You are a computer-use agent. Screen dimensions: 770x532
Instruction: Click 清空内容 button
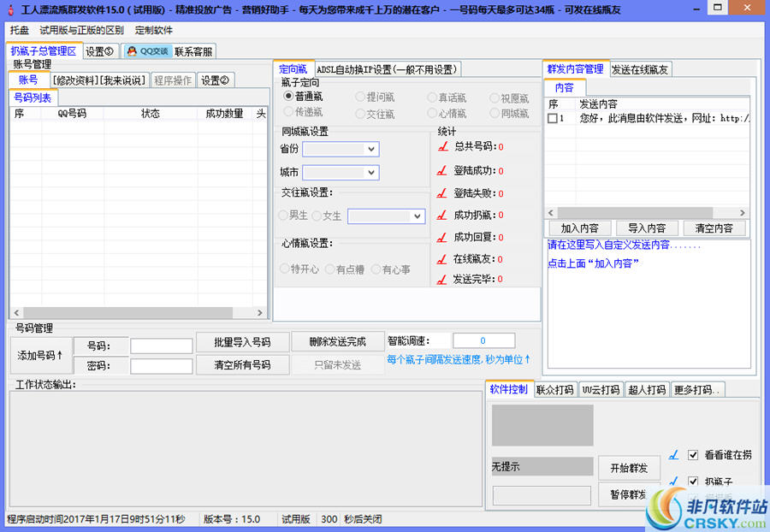click(x=714, y=228)
